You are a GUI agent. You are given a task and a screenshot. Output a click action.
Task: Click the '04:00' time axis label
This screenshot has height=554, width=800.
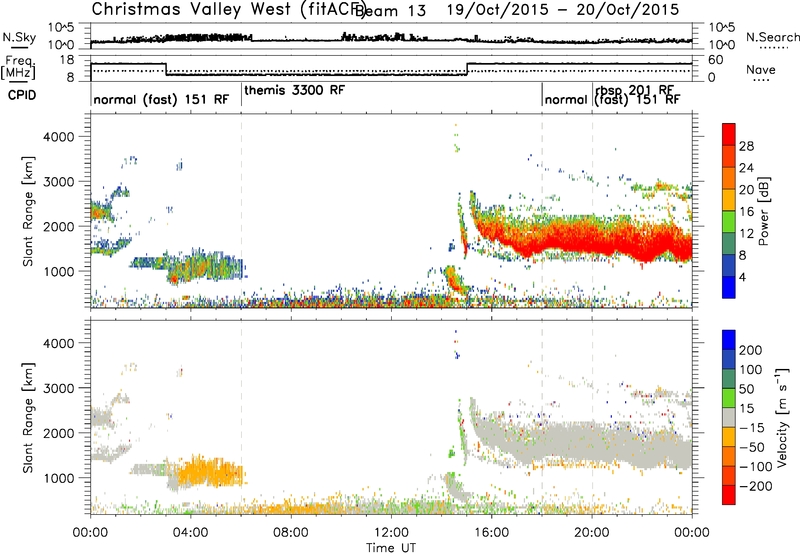[190, 533]
